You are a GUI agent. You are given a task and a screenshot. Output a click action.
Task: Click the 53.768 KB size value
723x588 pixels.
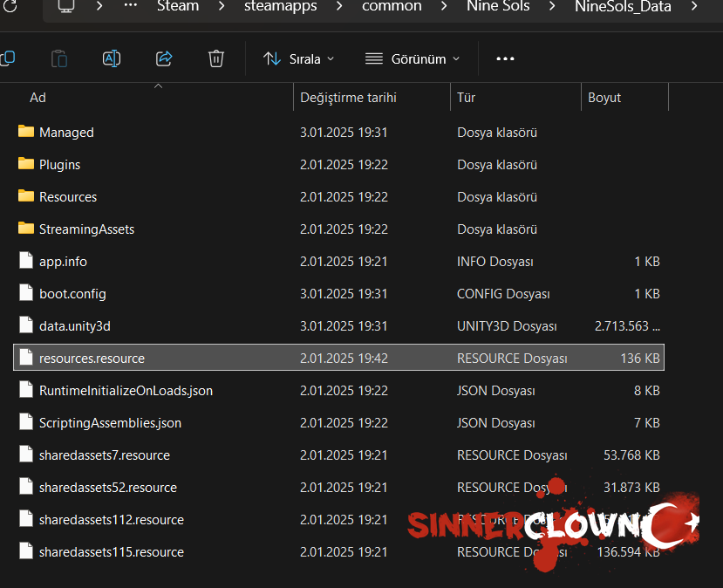pos(631,455)
